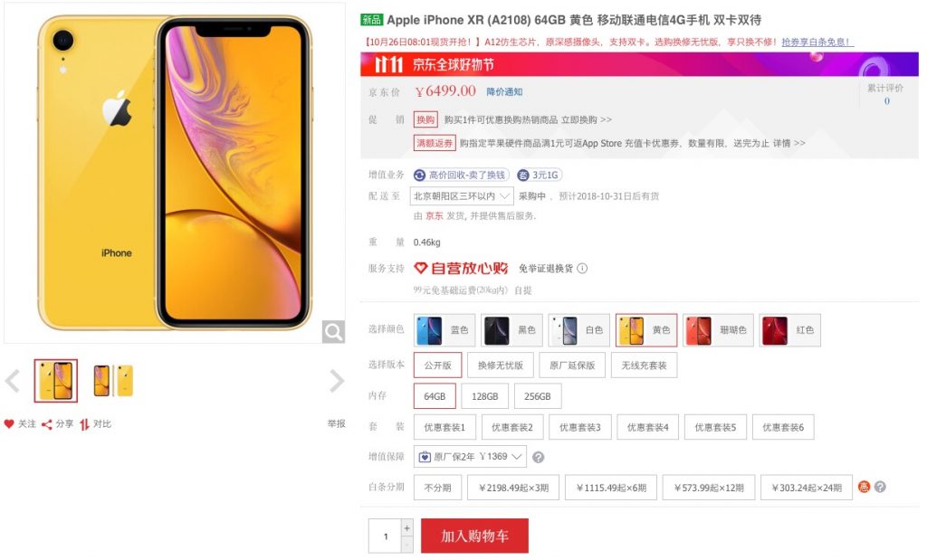927x560 pixels.
Task: Click the magnifier zoom icon on product image
Action: (333, 331)
